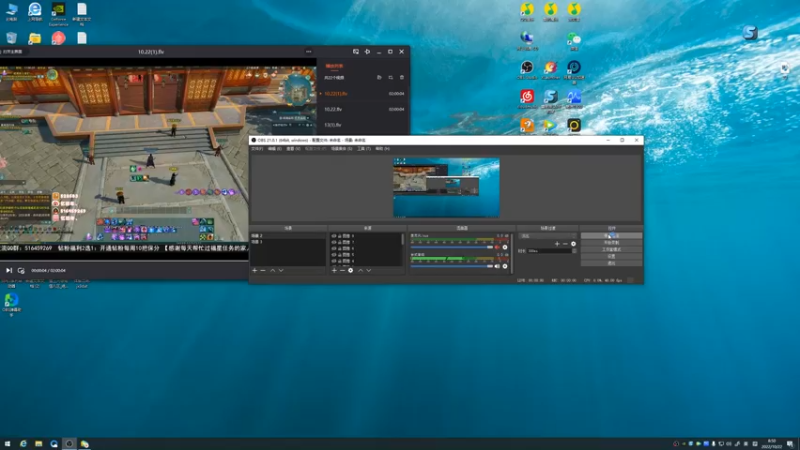
Task: Clear the player playlist with trash icon
Action: pos(402,78)
